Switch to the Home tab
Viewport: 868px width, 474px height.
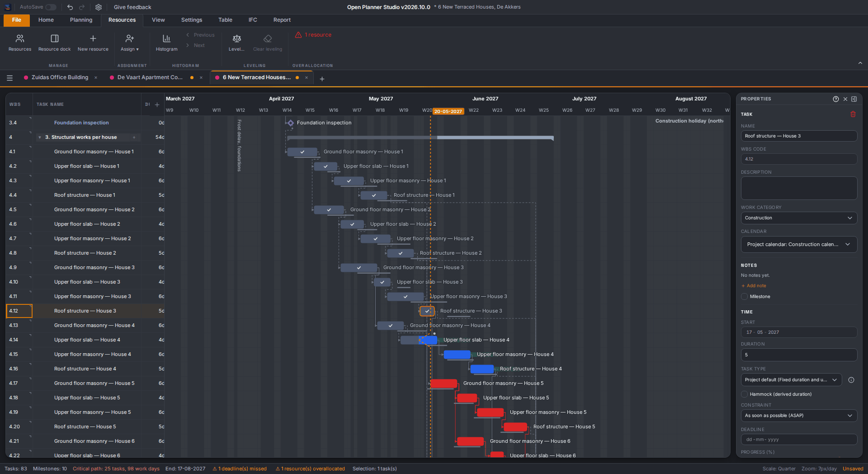[46, 20]
